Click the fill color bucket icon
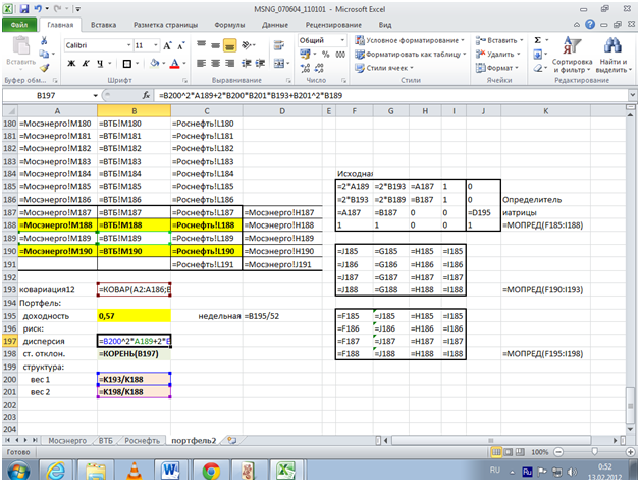Screen dimensions: 640x480 click(155, 63)
